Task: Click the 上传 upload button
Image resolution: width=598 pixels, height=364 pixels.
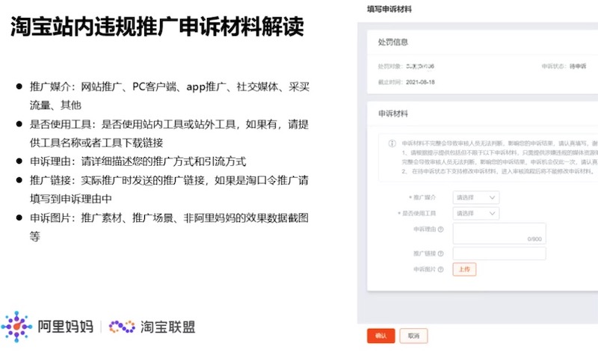Action: (x=464, y=269)
